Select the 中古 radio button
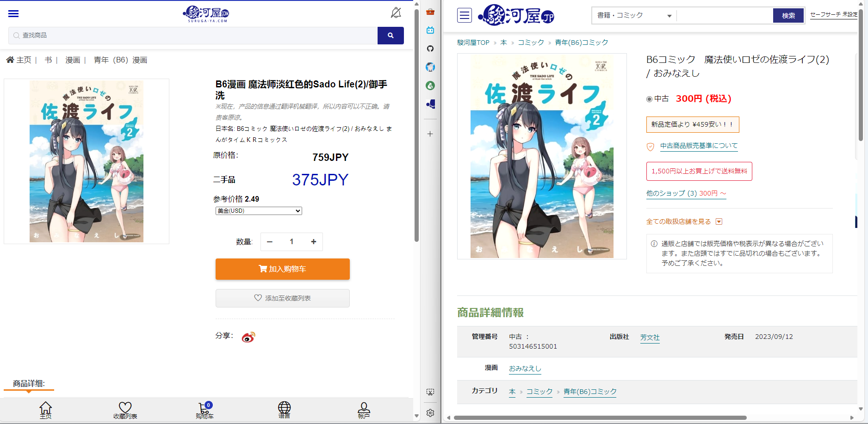This screenshot has height=424, width=868. coord(650,98)
